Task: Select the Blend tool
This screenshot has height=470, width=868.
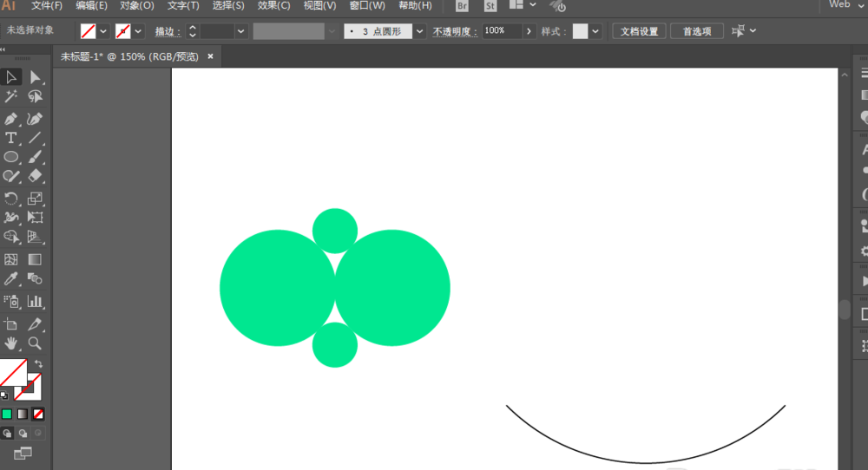Action: [35, 278]
